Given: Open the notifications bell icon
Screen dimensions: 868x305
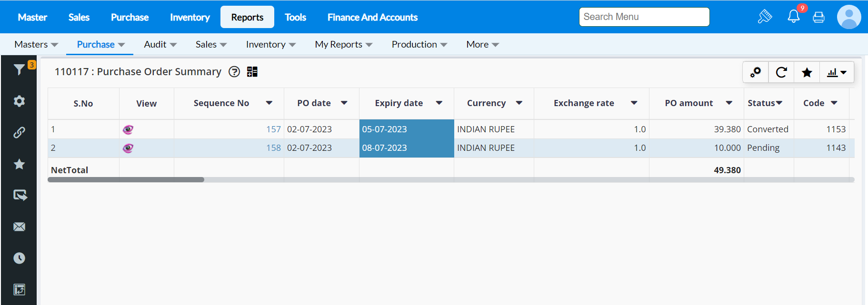Looking at the screenshot, I should 793,17.
